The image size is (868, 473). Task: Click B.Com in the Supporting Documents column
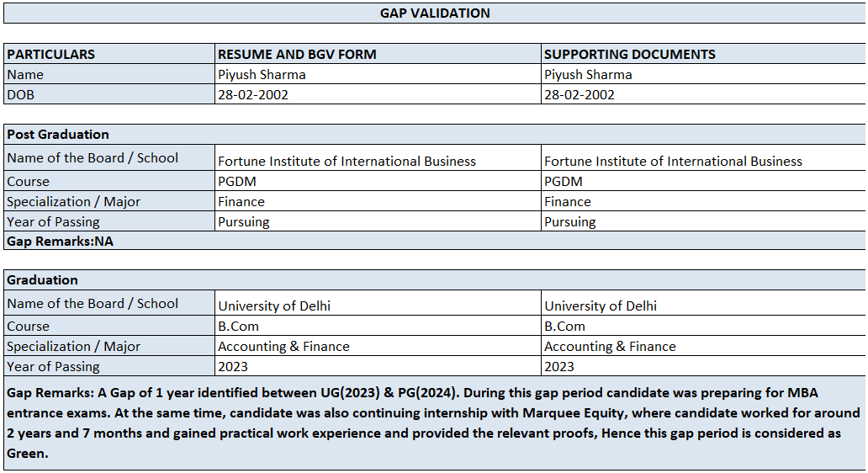pos(564,326)
